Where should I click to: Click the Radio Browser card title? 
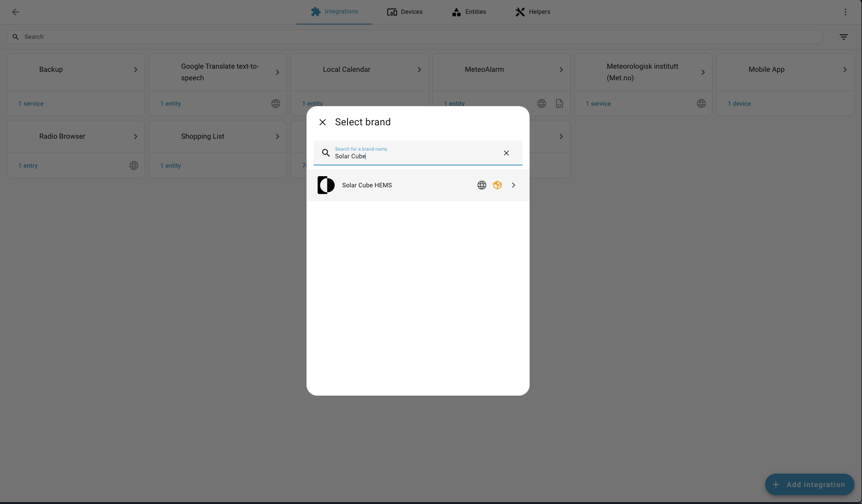pyautogui.click(x=62, y=136)
